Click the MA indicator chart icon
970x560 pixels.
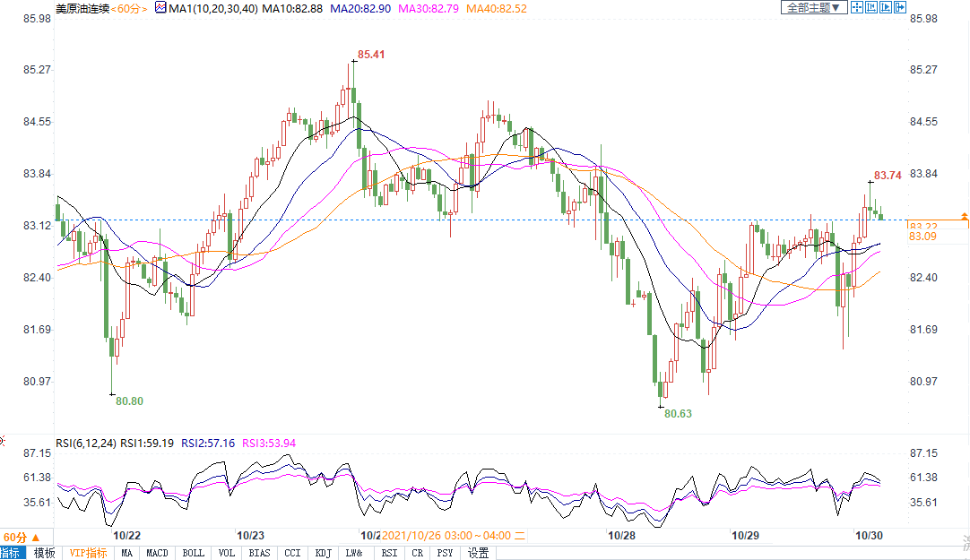(160, 7)
